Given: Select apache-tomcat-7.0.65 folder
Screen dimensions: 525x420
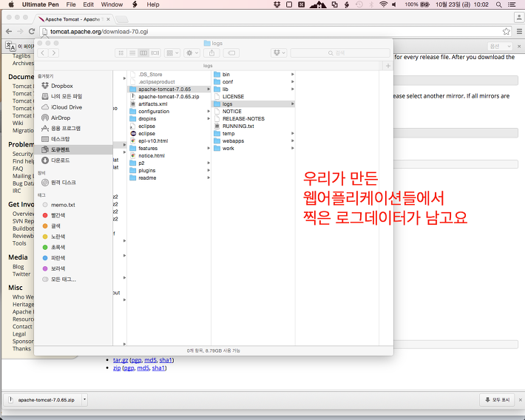Looking at the screenshot, I should pos(169,89).
